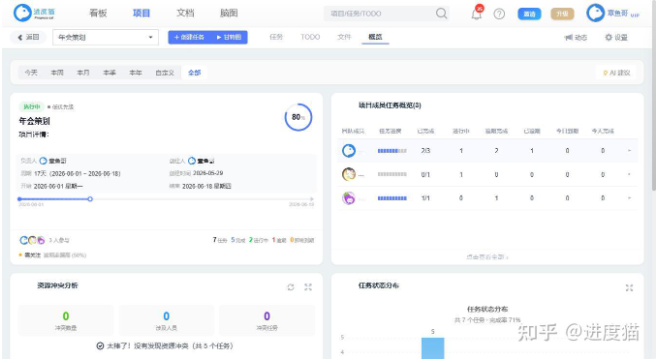Screen dimensions: 656x363
Task: Select the 本月 time range filter
Action: point(83,73)
